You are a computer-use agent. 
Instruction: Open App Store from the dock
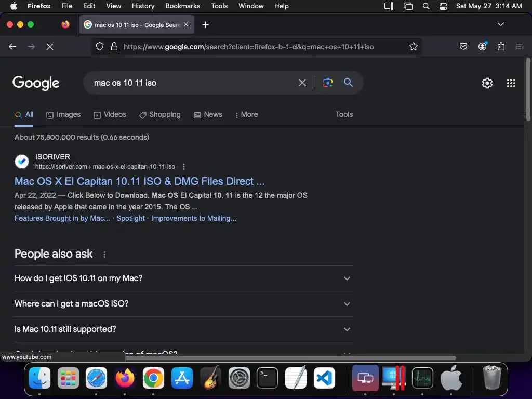pyautogui.click(x=182, y=378)
